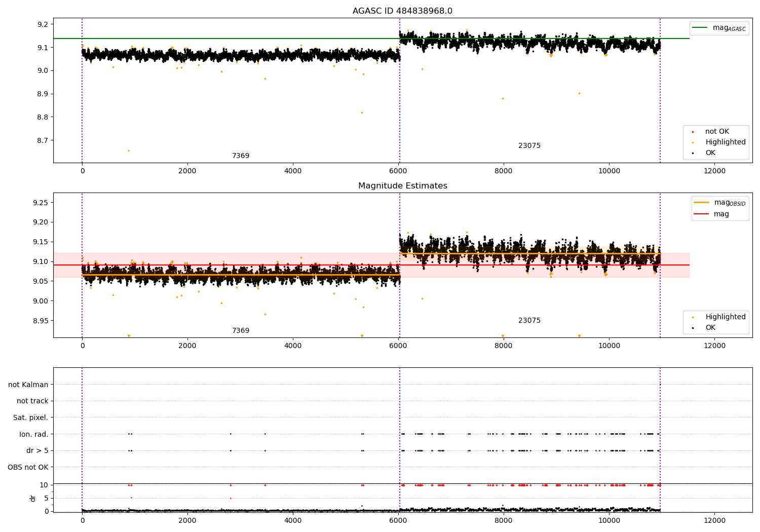
Task: Click the y-axis tick label "8.9"
Action: [x=43, y=94]
